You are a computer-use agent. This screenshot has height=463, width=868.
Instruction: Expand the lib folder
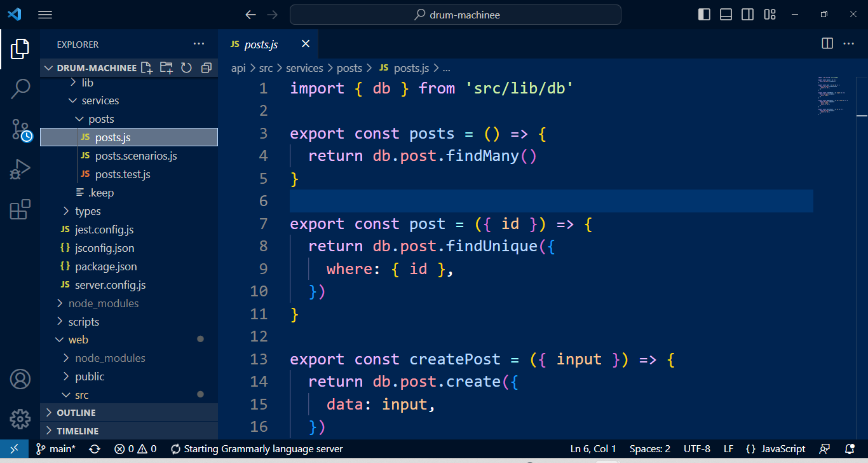pos(129,83)
